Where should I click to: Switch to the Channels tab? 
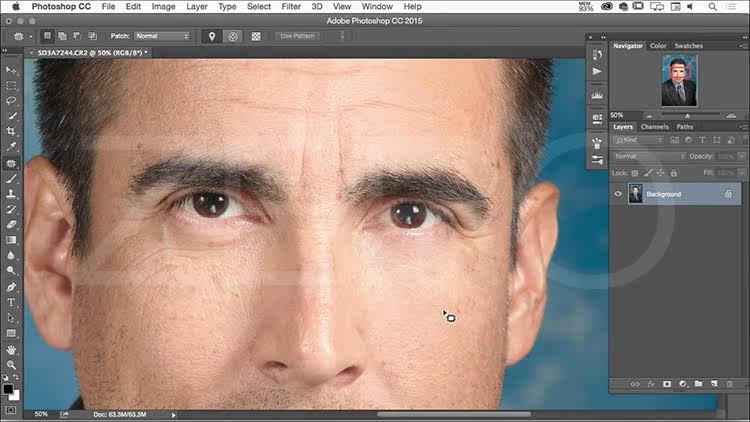coord(654,127)
